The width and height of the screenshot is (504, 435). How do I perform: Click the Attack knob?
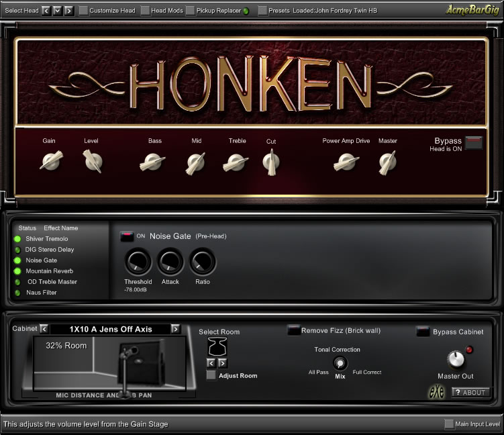pos(170,262)
